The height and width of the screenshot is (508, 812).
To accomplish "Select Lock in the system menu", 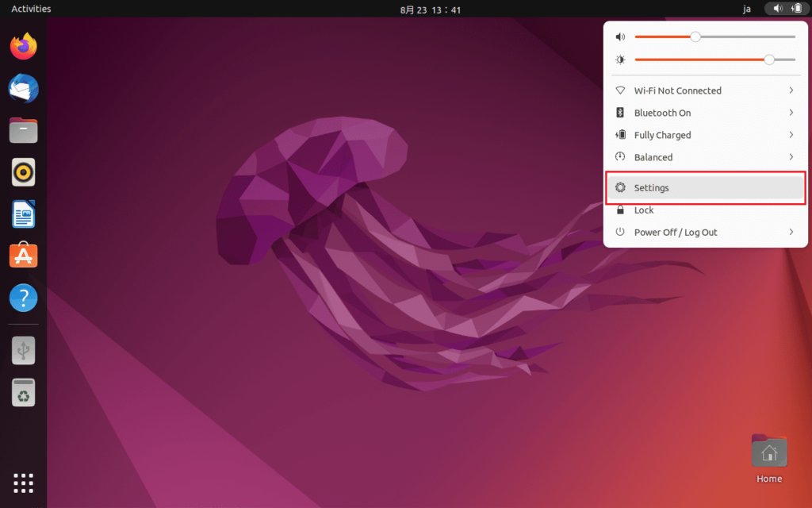I will [x=705, y=210].
